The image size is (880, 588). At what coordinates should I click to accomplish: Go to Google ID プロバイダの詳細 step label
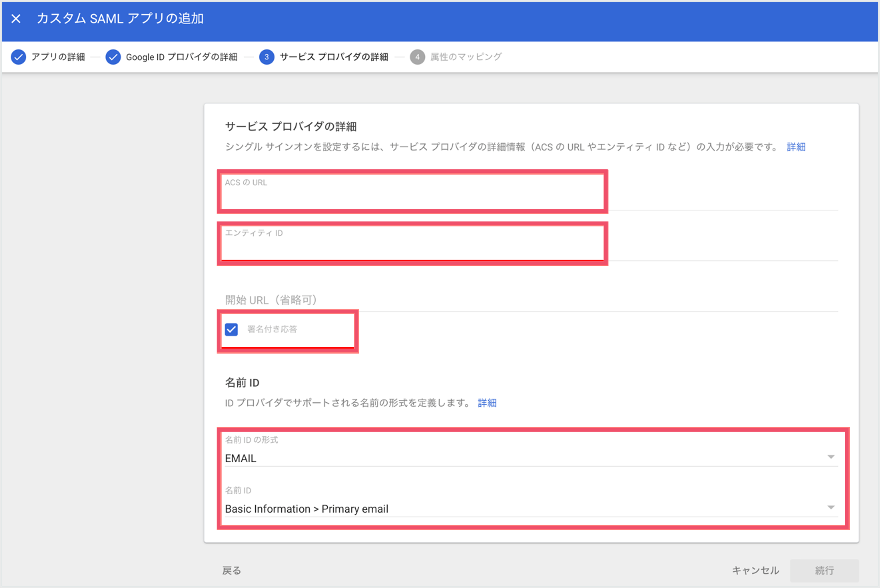tap(182, 57)
